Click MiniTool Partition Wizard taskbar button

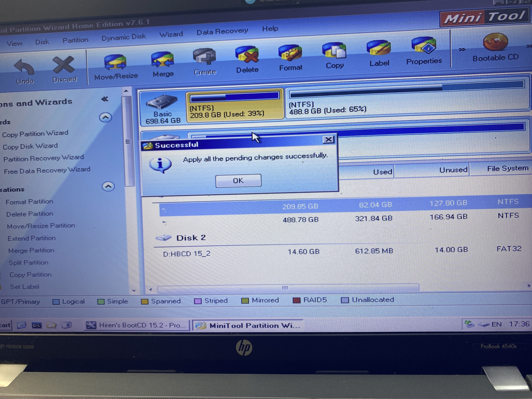click(x=248, y=325)
